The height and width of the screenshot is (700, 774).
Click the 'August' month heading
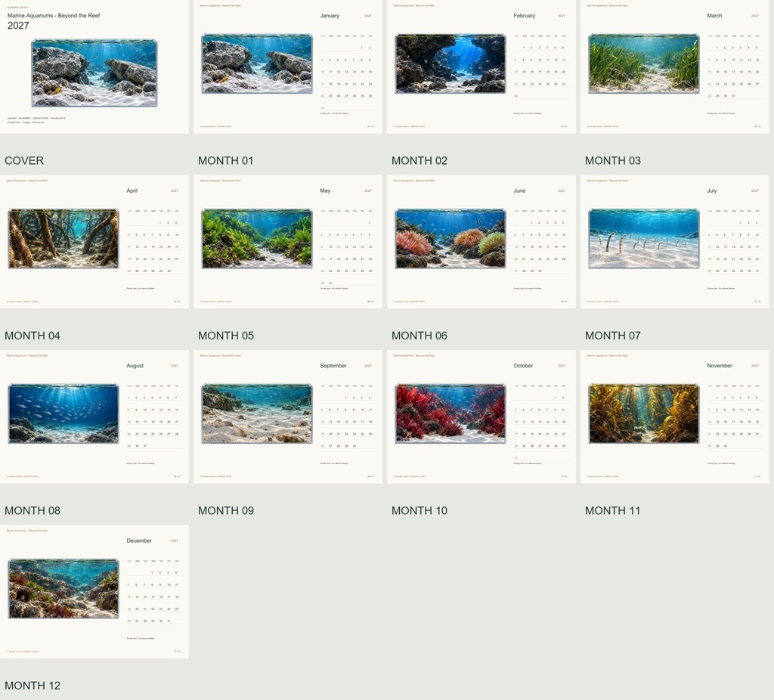coord(135,366)
